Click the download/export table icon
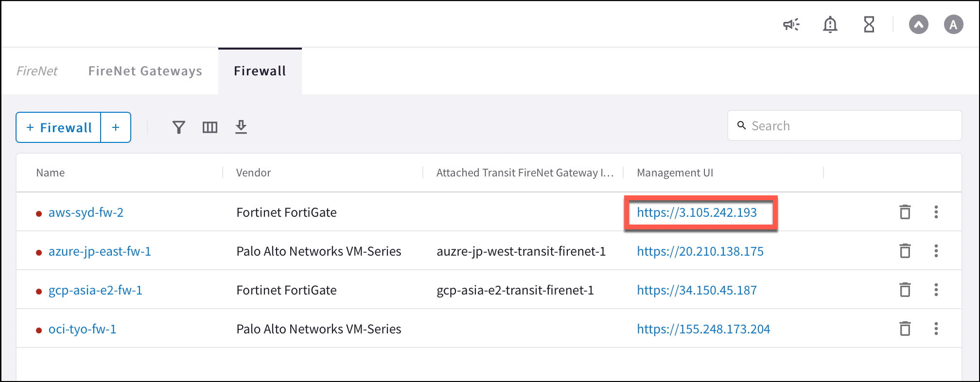This screenshot has width=980, height=382. pyautogui.click(x=241, y=127)
